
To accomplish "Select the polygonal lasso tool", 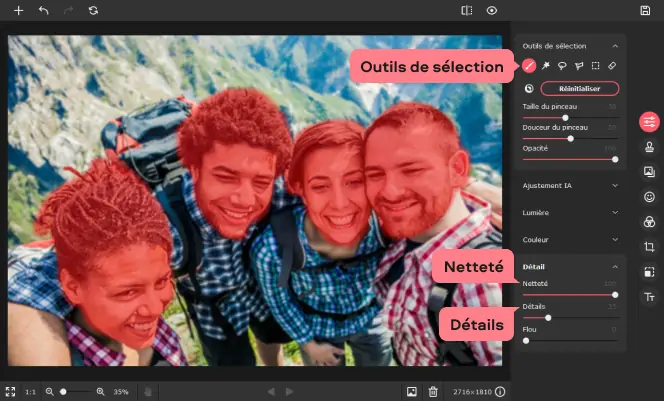I will coord(578,66).
